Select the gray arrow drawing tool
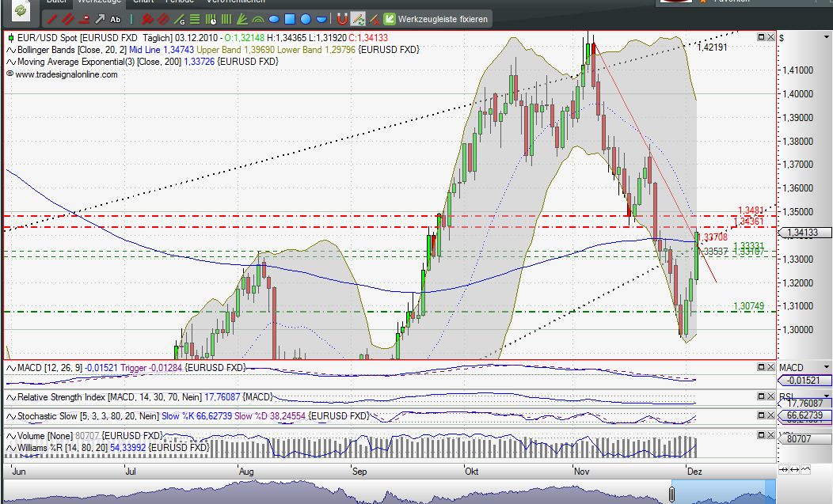 point(99,20)
